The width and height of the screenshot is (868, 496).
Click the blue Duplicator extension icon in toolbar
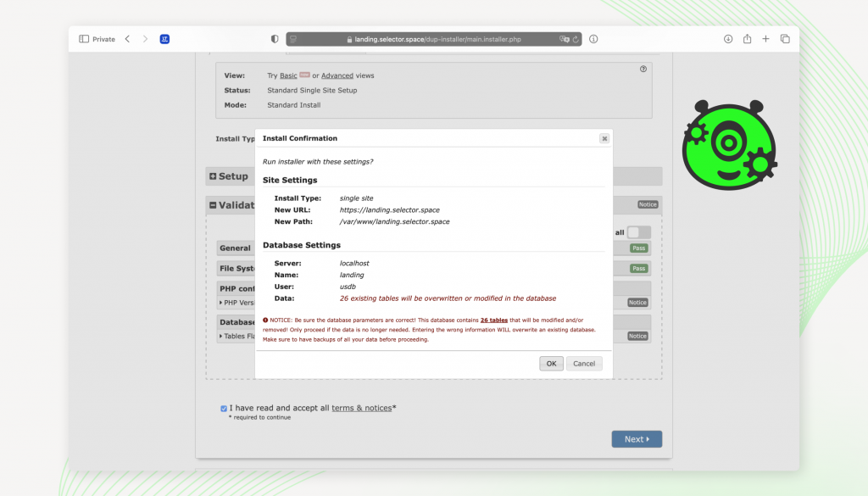point(165,38)
